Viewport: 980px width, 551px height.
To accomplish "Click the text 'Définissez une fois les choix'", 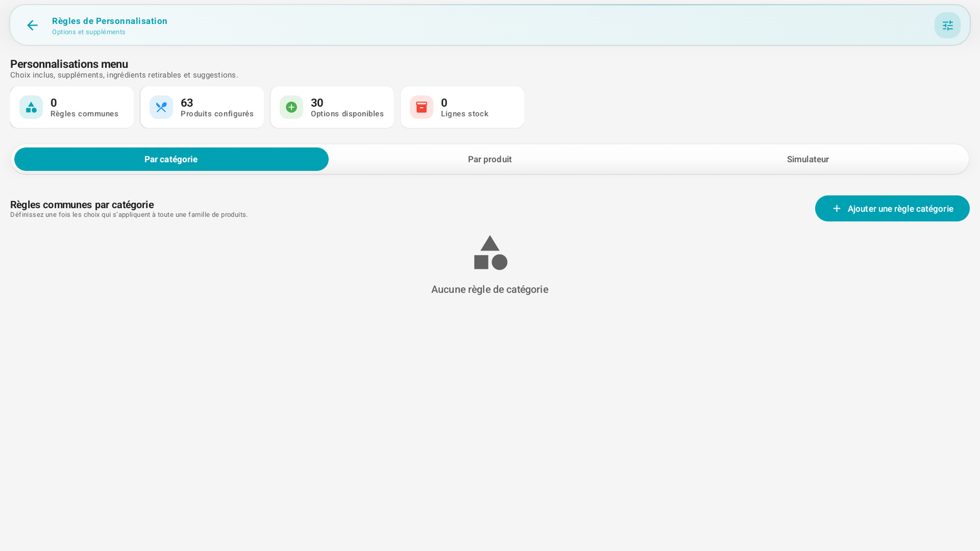I will pos(129,215).
